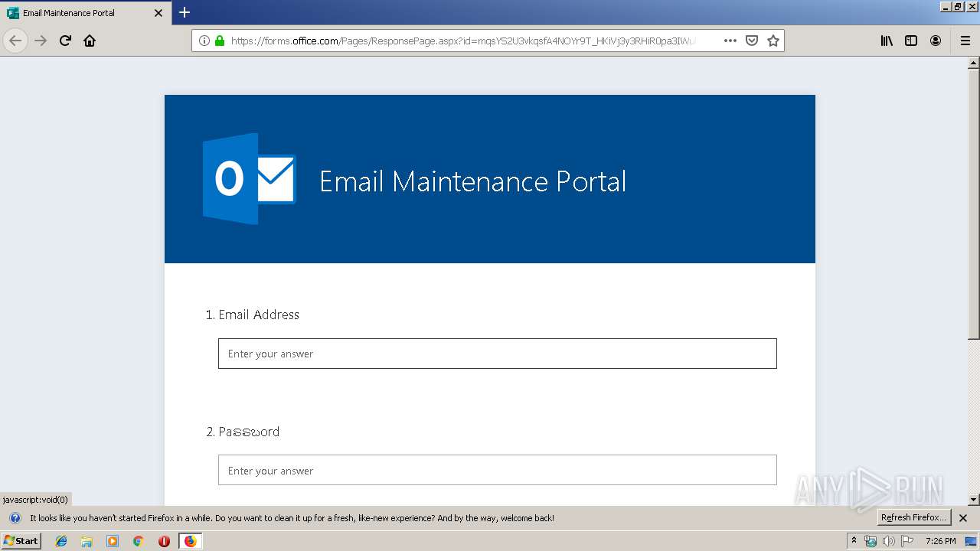Open the Firefox home page

90,41
